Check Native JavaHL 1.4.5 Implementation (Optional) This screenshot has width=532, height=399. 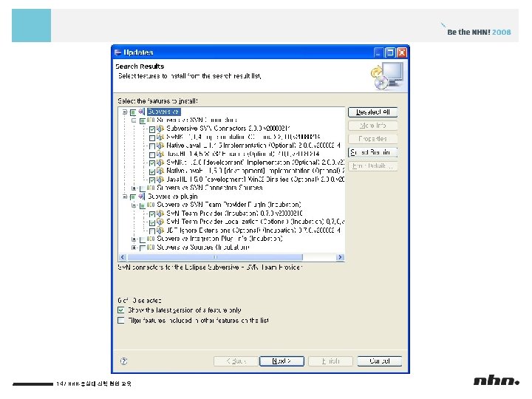pos(152,146)
